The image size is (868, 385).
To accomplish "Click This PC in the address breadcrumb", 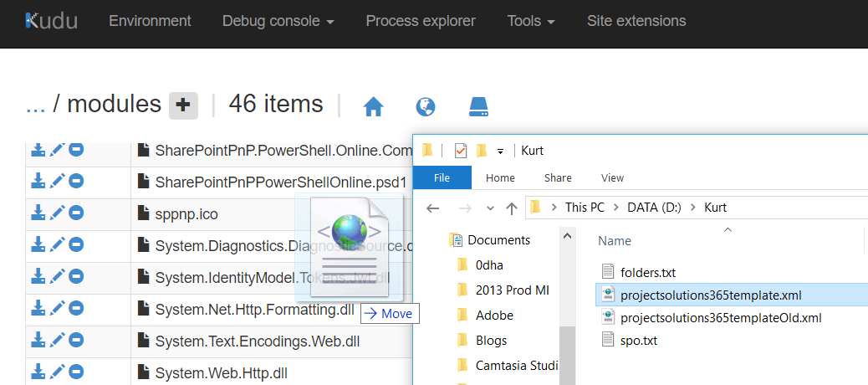I will point(585,208).
